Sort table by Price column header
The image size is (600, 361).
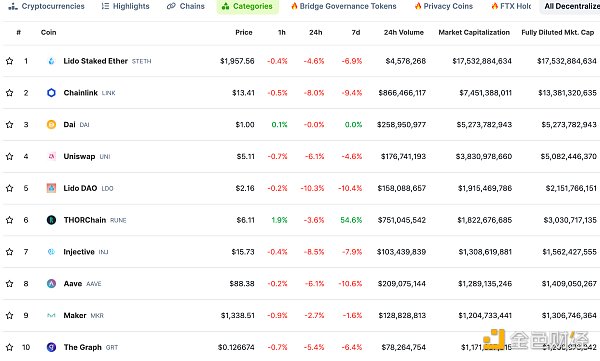[244, 33]
